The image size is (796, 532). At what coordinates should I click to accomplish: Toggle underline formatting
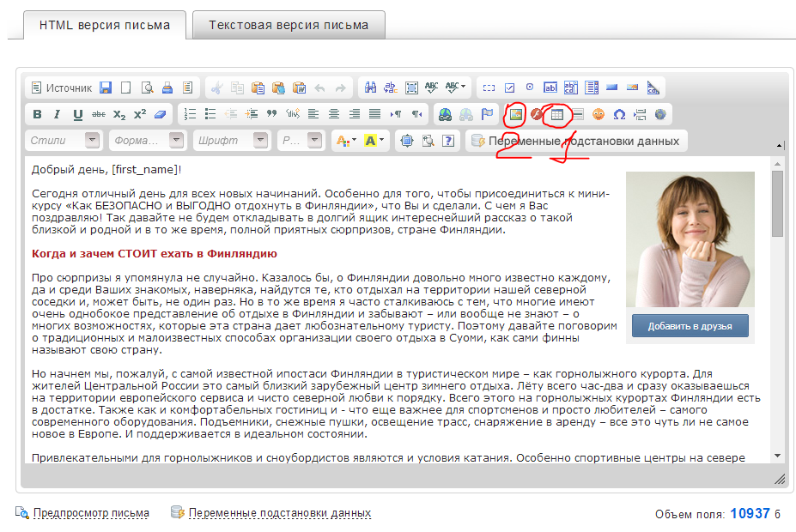click(77, 114)
